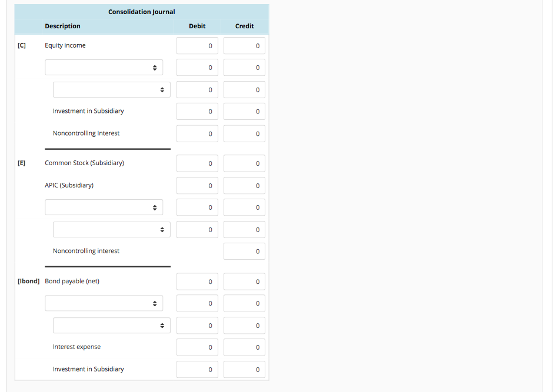Image resolution: width=553 pixels, height=392 pixels.
Task: Click the [E] section label
Action: [21, 163]
